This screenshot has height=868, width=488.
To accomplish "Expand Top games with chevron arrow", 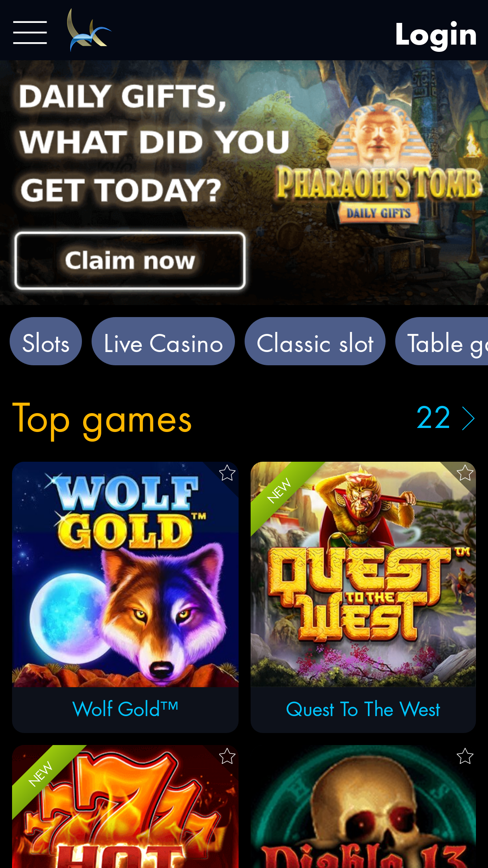I will [468, 418].
